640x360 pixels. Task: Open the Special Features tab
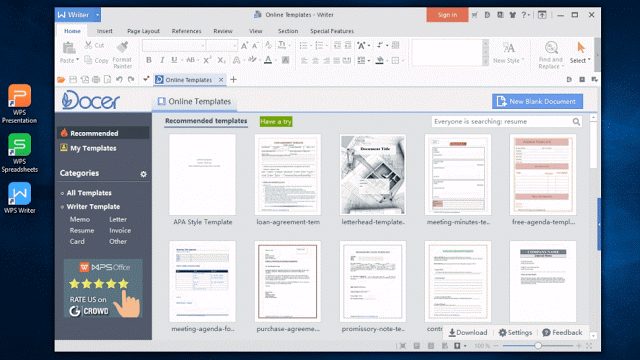332,31
